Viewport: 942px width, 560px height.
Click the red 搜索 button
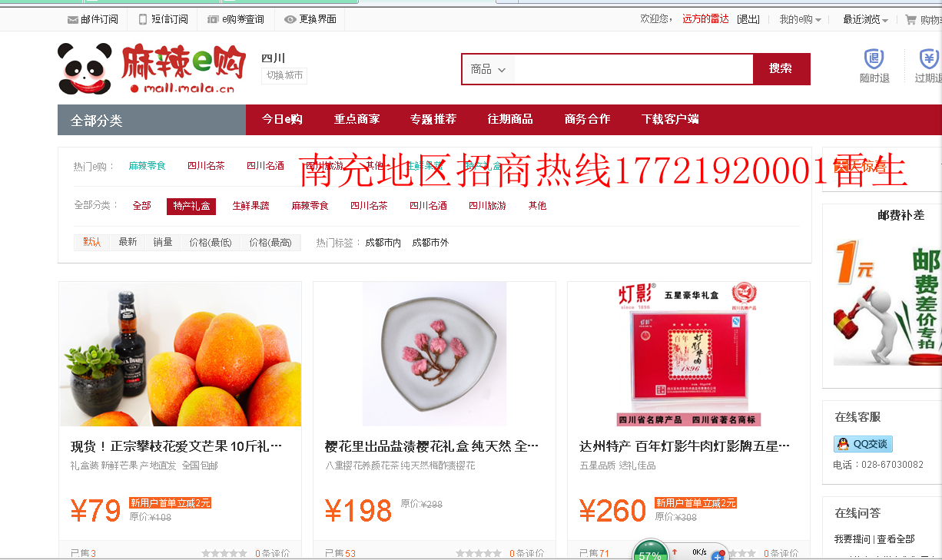[x=781, y=69]
